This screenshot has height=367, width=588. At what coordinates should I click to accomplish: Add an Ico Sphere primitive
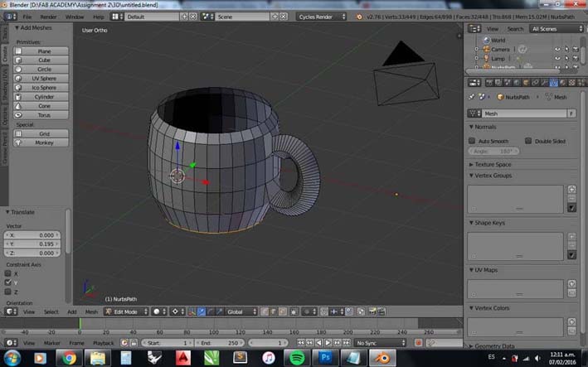click(x=41, y=87)
